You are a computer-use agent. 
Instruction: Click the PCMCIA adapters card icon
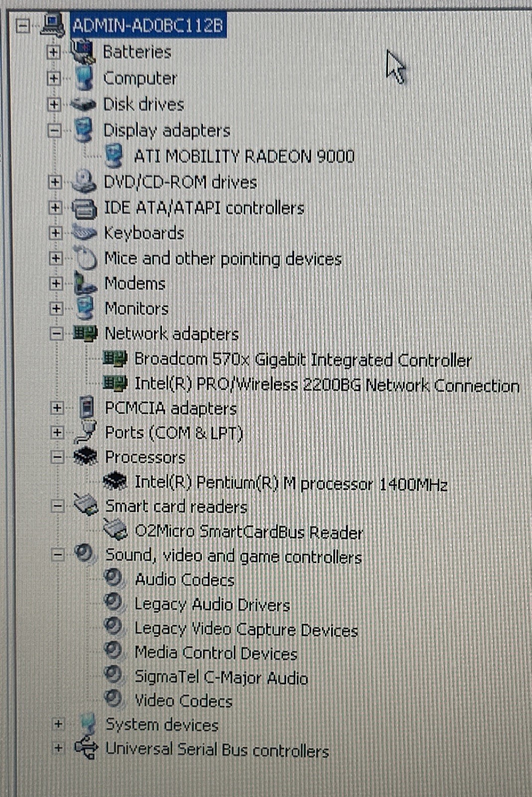[x=87, y=407]
